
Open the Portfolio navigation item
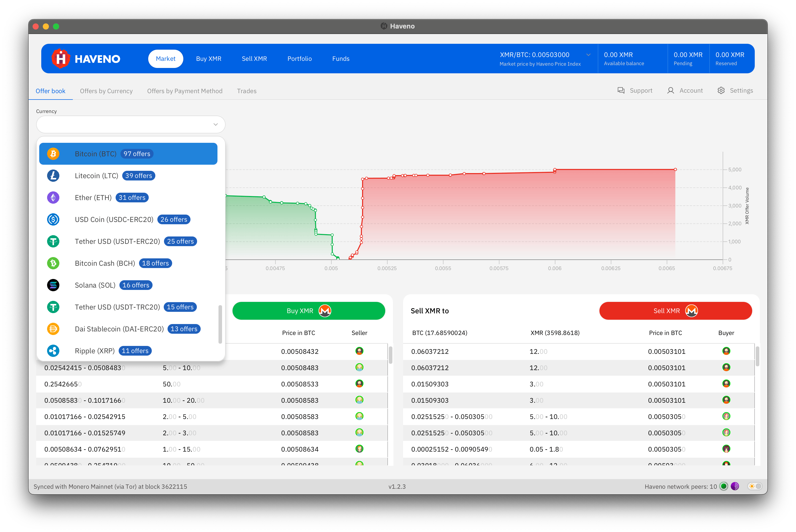click(299, 59)
